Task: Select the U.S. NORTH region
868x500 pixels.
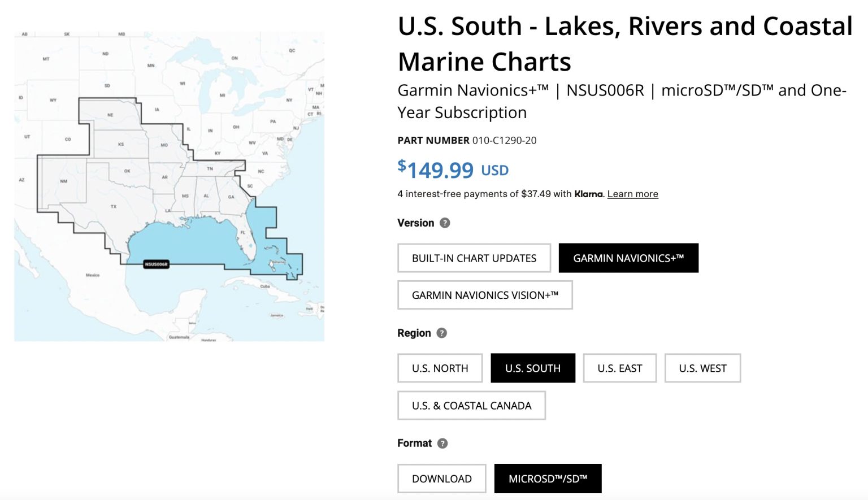Action: (x=440, y=368)
